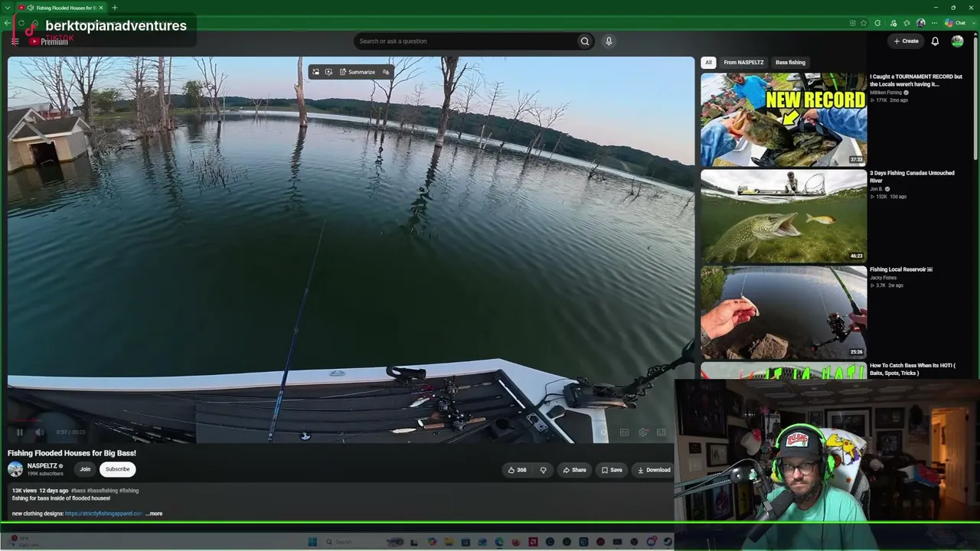Open the NASPELTZ channel name link

click(x=42, y=466)
